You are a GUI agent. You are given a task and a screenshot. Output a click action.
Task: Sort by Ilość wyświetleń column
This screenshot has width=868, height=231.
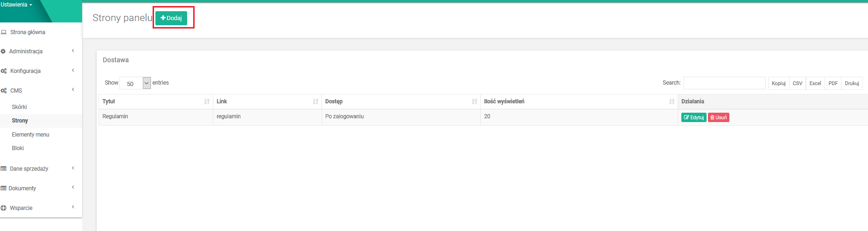[672, 101]
